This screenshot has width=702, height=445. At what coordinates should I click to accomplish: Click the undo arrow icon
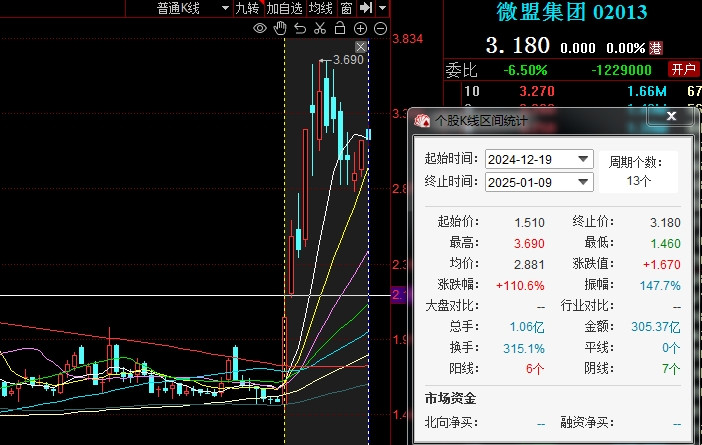pos(300,29)
